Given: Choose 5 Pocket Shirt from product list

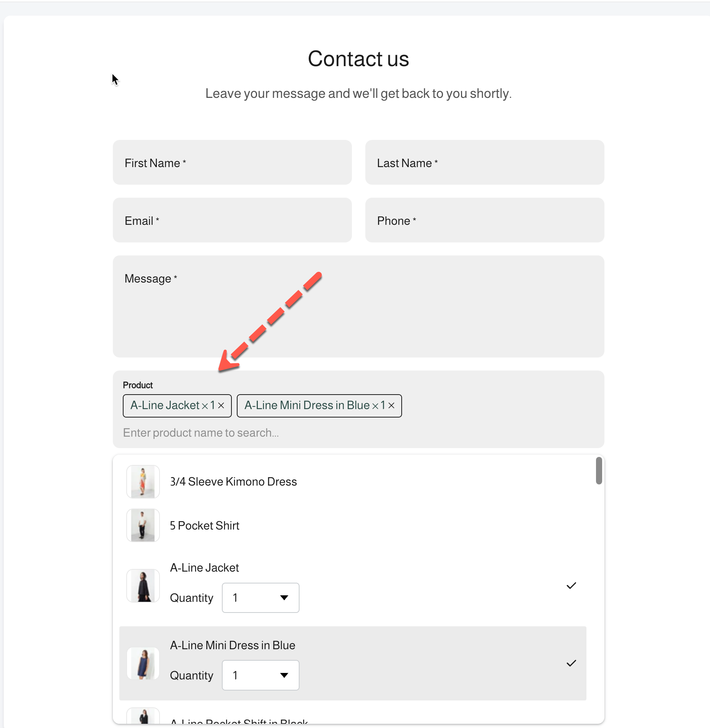Looking at the screenshot, I should click(x=205, y=526).
